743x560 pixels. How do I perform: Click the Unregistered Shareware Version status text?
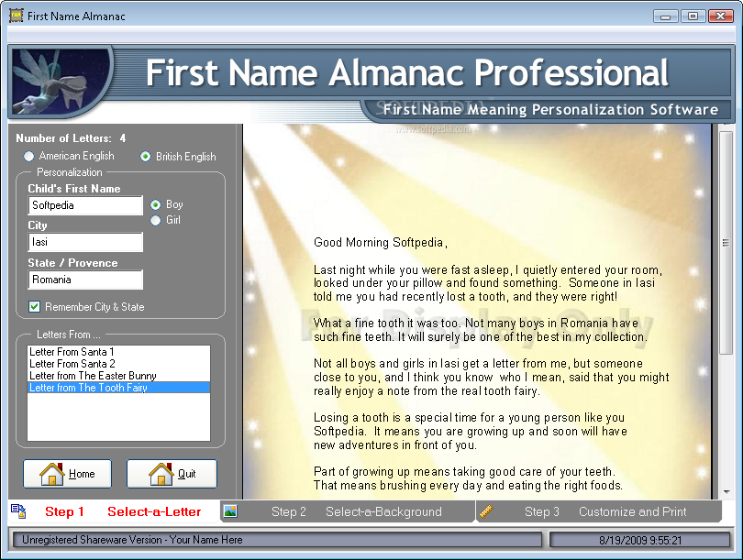point(132,540)
